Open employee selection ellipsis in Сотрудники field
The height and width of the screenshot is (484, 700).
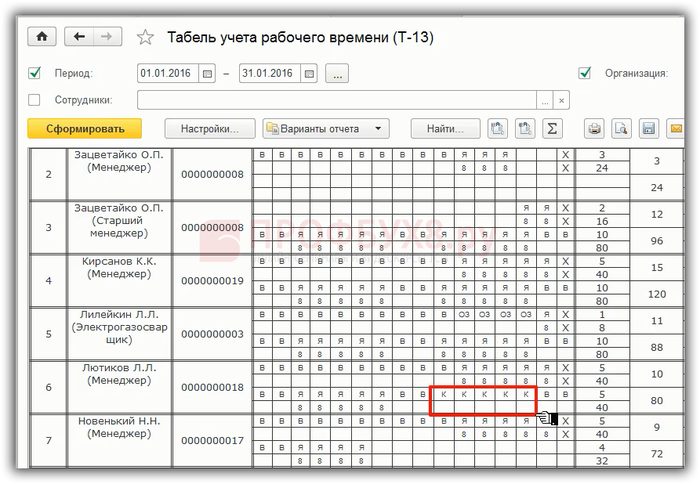pos(545,100)
